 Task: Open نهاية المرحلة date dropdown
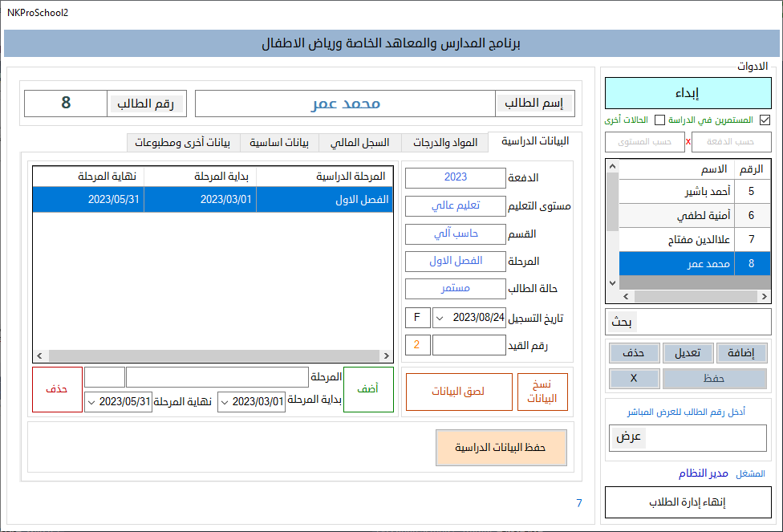(x=91, y=402)
